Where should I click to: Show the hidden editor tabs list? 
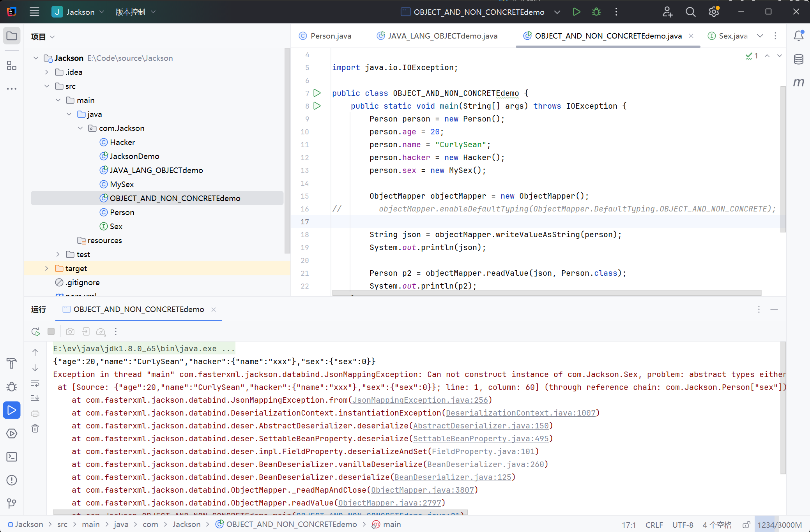[x=760, y=36]
